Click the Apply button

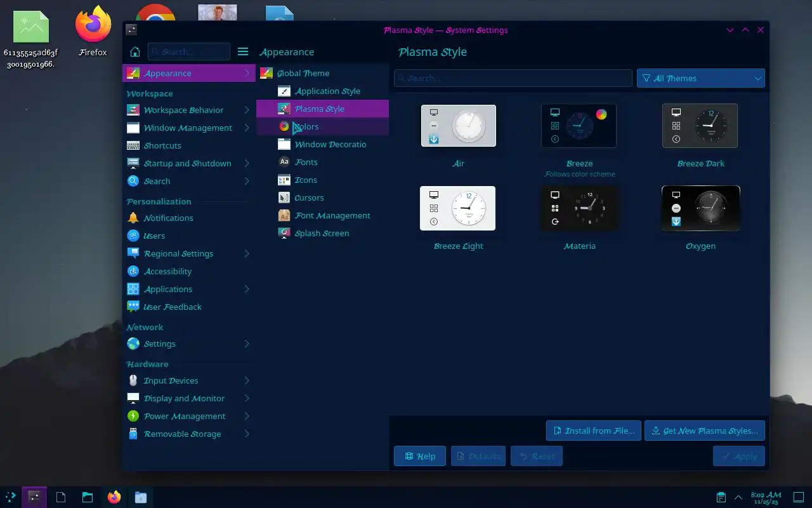(739, 456)
